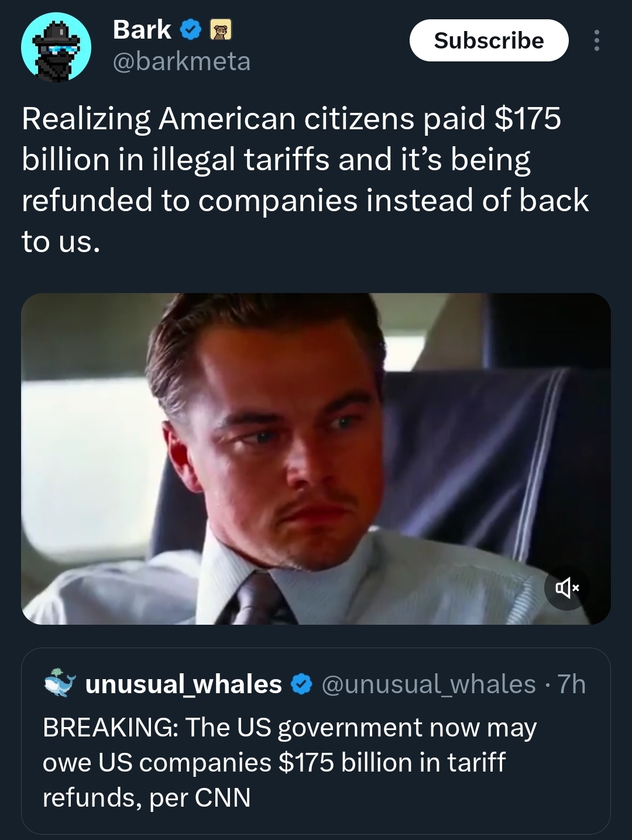Click the Bark display name
The image size is (632, 840).
(x=142, y=29)
